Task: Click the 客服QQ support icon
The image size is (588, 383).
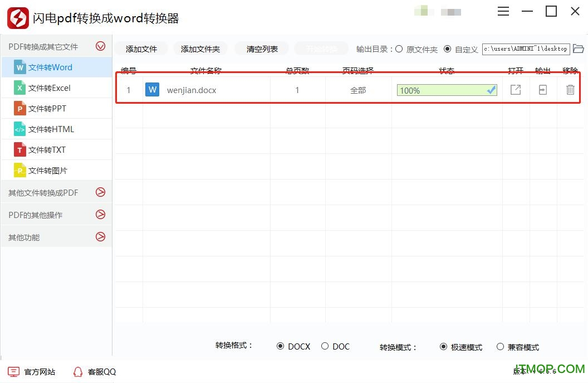Action: click(78, 372)
